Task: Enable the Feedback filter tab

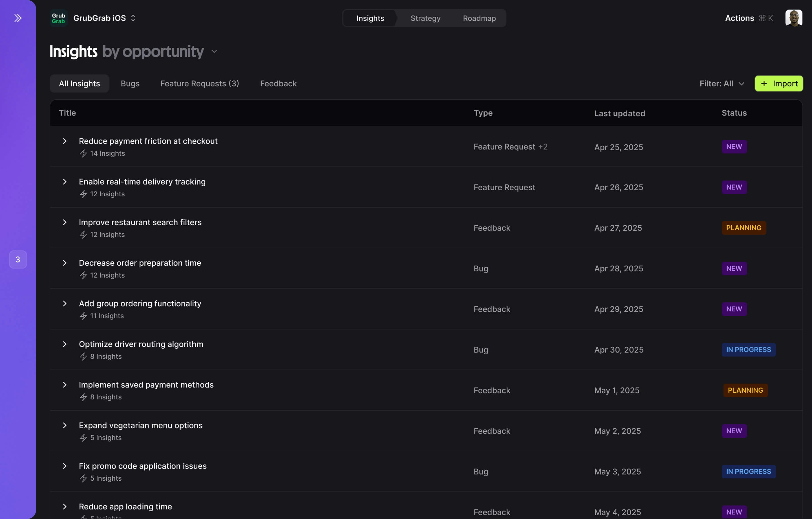Action: pyautogui.click(x=278, y=83)
